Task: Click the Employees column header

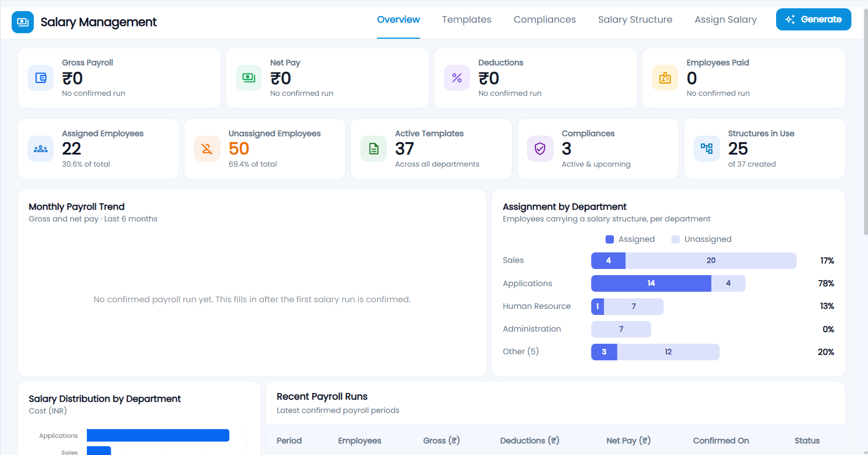Action: [360, 441]
